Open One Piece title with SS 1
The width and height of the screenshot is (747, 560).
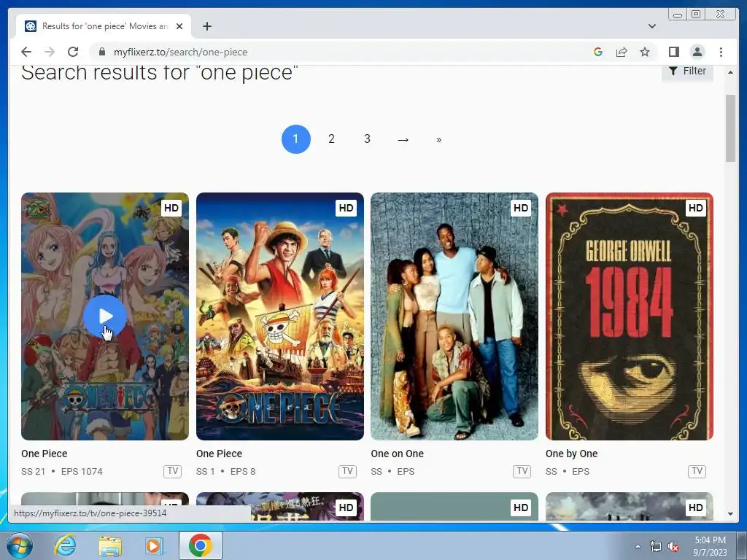point(219,454)
